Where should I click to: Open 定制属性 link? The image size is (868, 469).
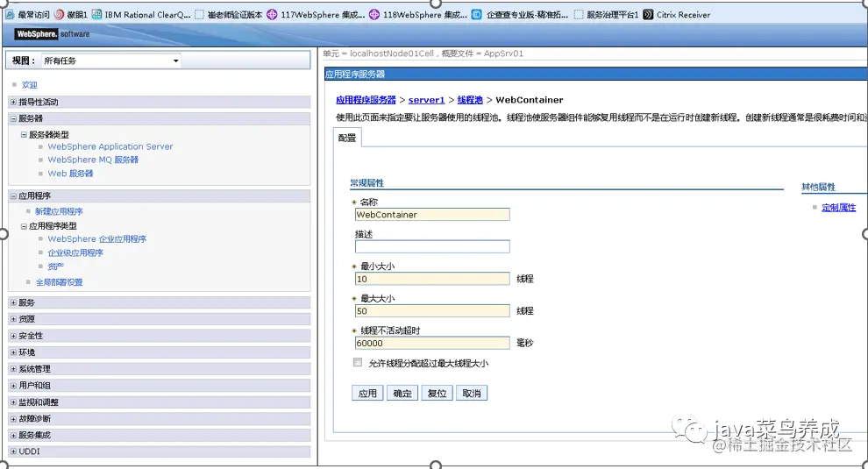point(839,208)
